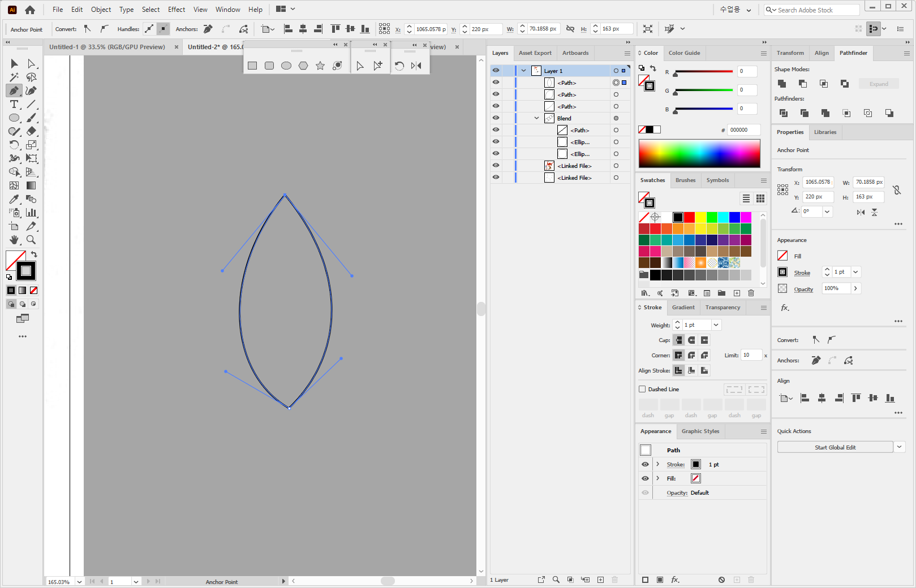The width and height of the screenshot is (916, 588).
Task: Choose the star shape in floating panel
Action: click(x=320, y=66)
